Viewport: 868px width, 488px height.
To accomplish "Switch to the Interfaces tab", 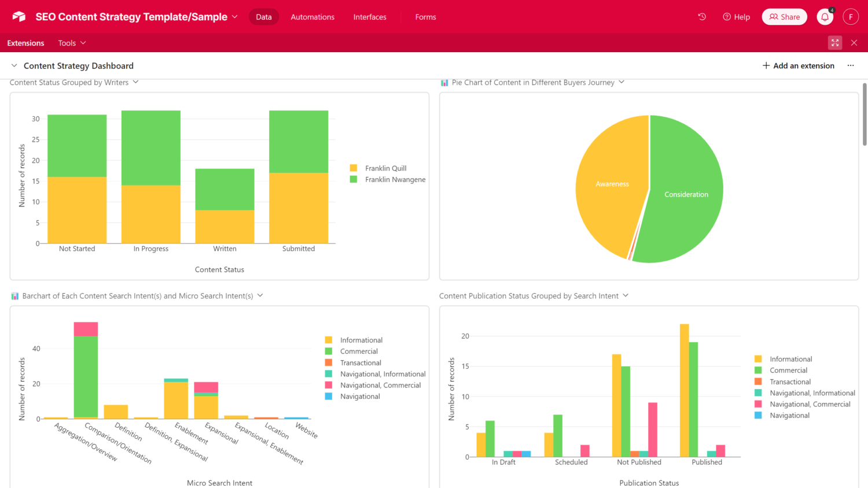I will (x=370, y=17).
